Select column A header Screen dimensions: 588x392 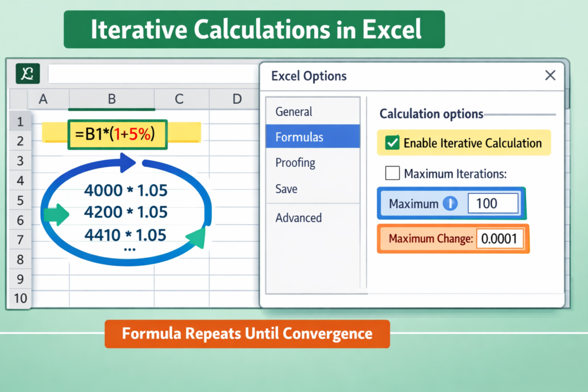pyautogui.click(x=42, y=99)
